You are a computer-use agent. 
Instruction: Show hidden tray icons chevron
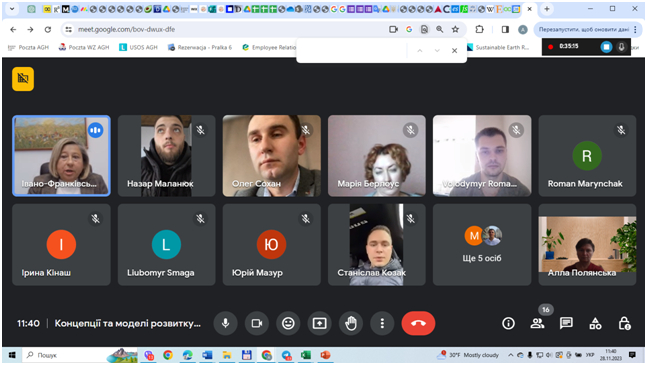510,355
